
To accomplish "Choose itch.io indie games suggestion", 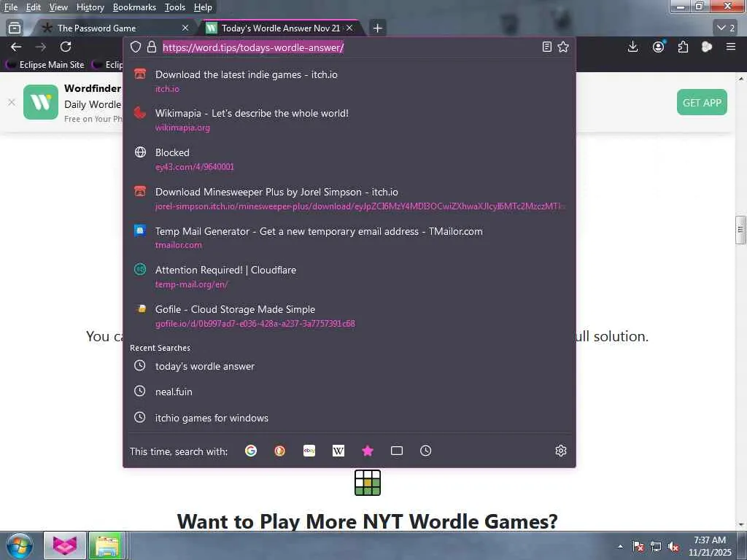I will [349, 82].
